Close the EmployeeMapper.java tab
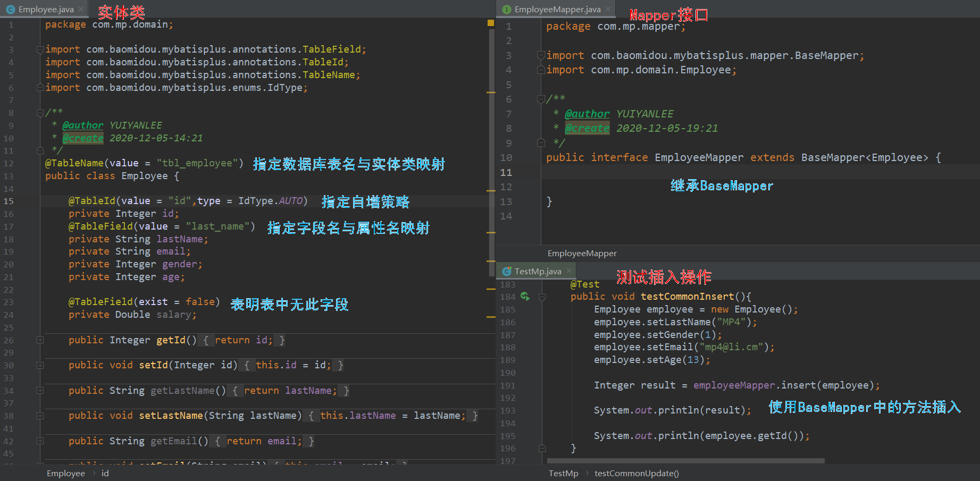Image resolution: width=980 pixels, height=481 pixels. (608, 9)
